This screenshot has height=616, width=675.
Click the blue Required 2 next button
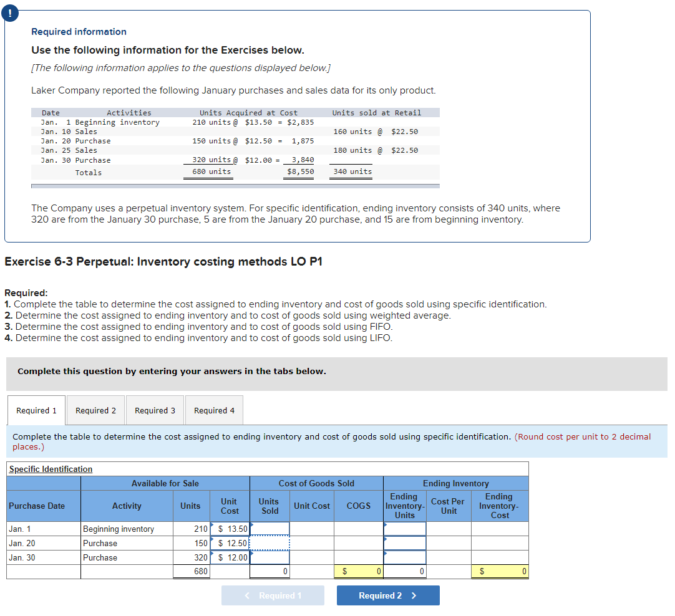388,595
